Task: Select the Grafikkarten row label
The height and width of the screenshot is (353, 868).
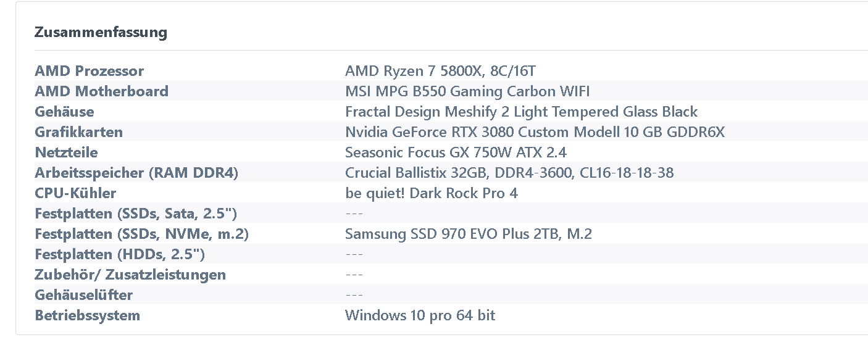Action: point(78,132)
